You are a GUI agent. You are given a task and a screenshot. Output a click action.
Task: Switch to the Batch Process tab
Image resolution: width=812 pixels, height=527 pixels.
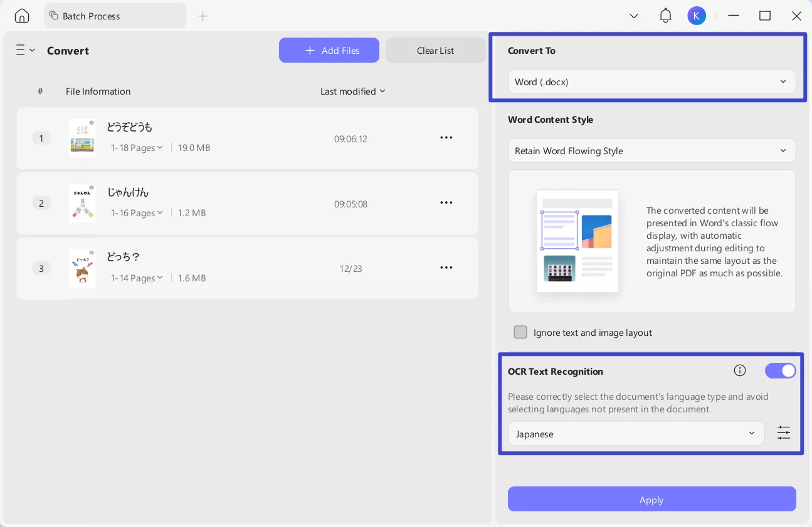click(x=115, y=16)
